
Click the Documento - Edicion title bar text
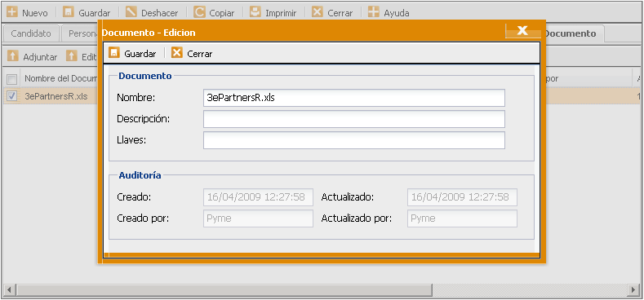coord(149,33)
